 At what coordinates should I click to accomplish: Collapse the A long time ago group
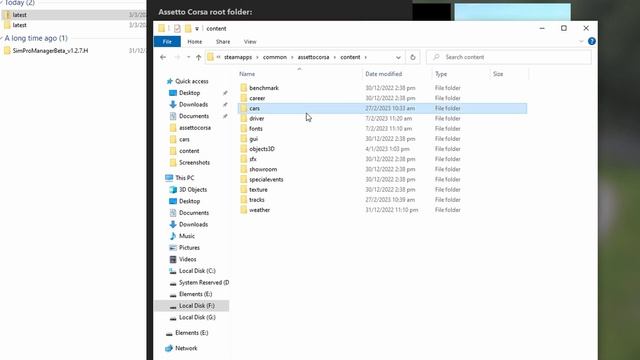tap(2, 38)
